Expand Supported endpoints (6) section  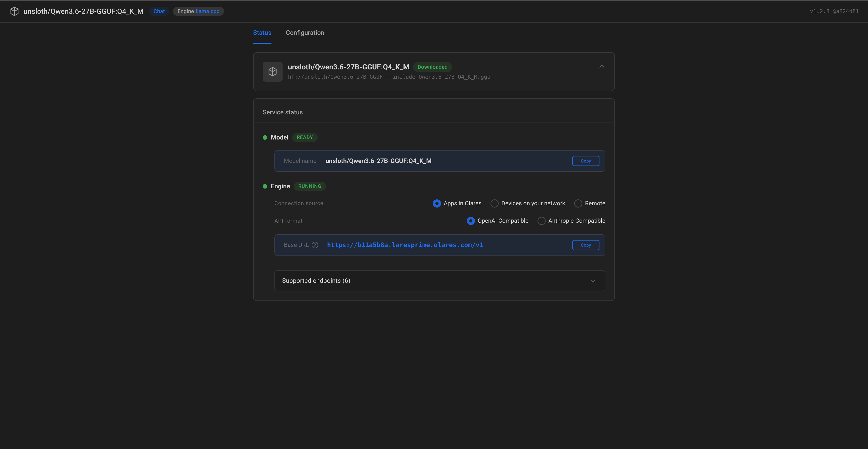pos(439,281)
